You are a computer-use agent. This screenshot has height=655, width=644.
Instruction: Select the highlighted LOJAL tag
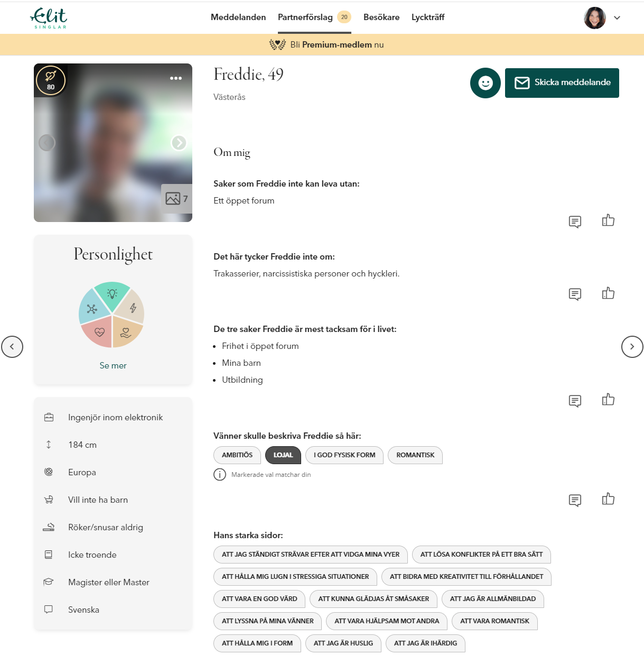click(x=283, y=455)
